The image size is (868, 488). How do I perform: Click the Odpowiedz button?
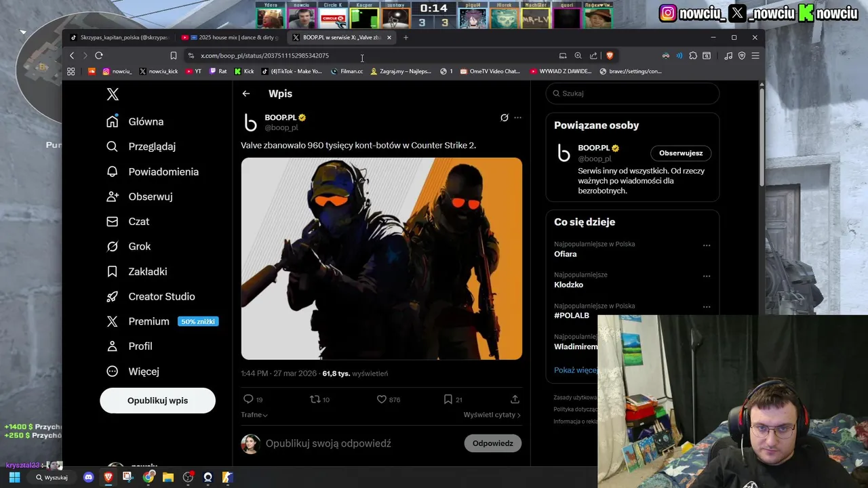(x=493, y=443)
